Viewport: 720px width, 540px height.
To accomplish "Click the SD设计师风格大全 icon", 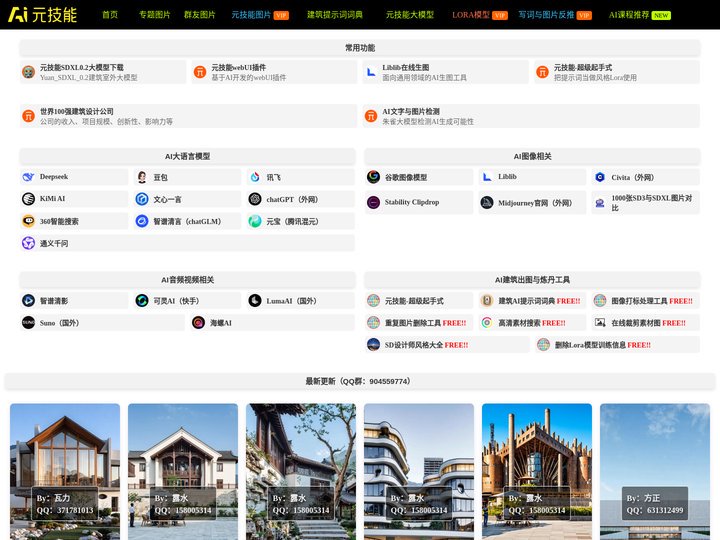I will click(x=373, y=344).
